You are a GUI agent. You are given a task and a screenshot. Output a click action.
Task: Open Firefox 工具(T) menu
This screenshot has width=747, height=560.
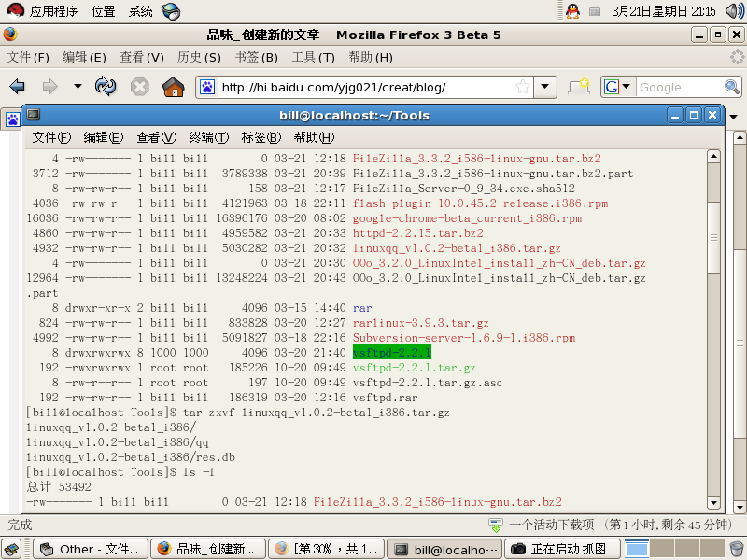pos(313,58)
